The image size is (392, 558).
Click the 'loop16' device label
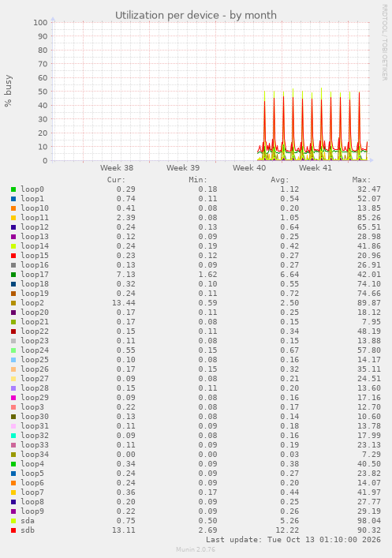tap(35, 265)
